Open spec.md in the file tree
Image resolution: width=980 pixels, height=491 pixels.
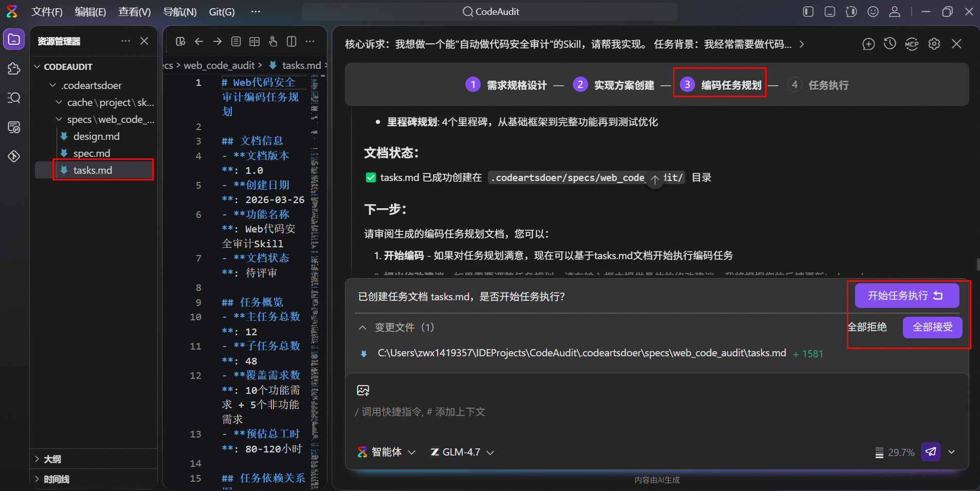pyautogui.click(x=92, y=153)
